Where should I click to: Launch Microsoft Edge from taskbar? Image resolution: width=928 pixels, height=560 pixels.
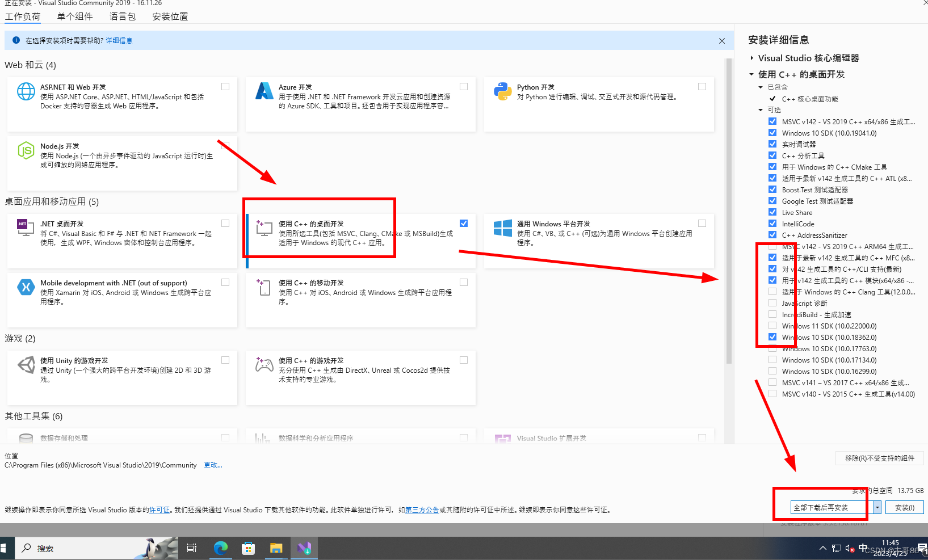tap(220, 548)
